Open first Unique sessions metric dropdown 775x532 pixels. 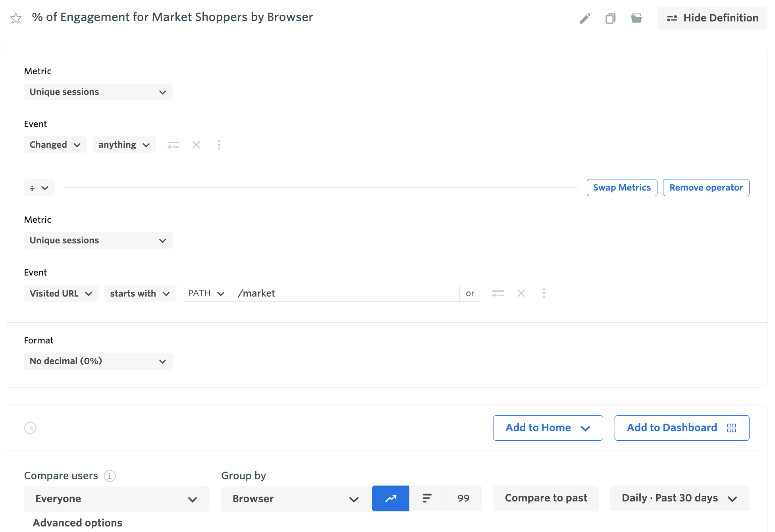pyautogui.click(x=98, y=92)
